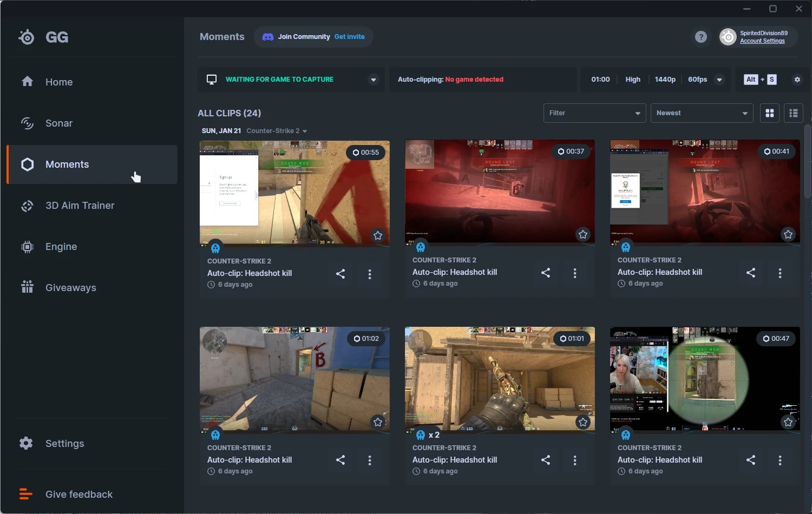Click the headshot skull badge on 00:55 clip
This screenshot has height=514, width=812.
(x=215, y=248)
